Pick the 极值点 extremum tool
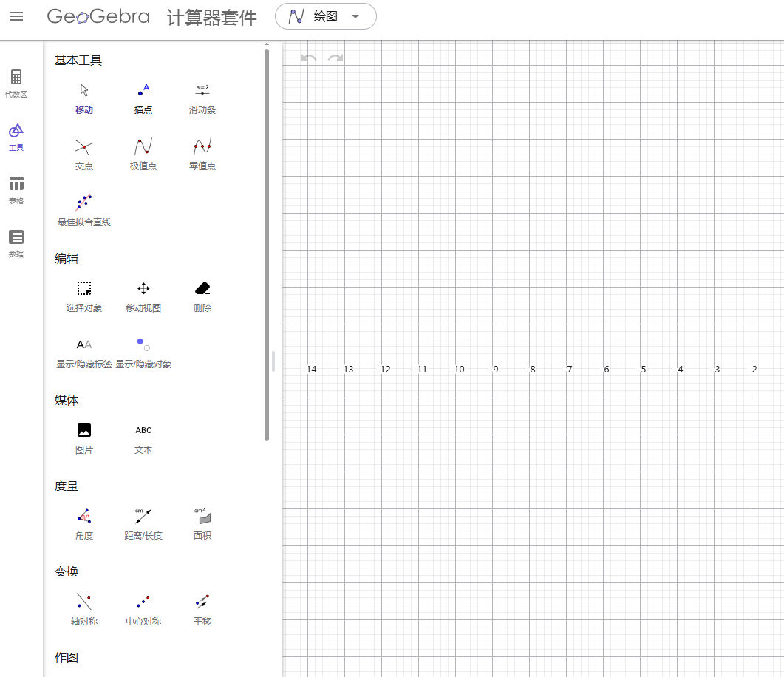The width and height of the screenshot is (784, 677). (x=143, y=154)
